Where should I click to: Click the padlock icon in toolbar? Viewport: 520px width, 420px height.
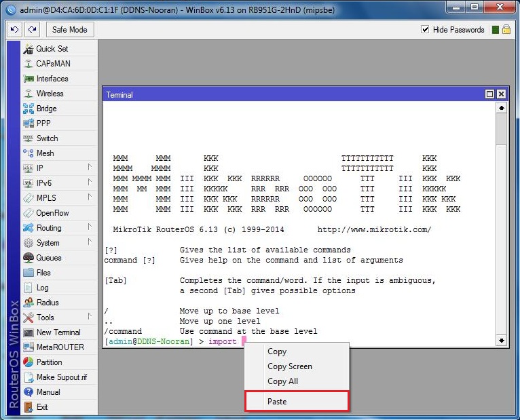pos(506,29)
